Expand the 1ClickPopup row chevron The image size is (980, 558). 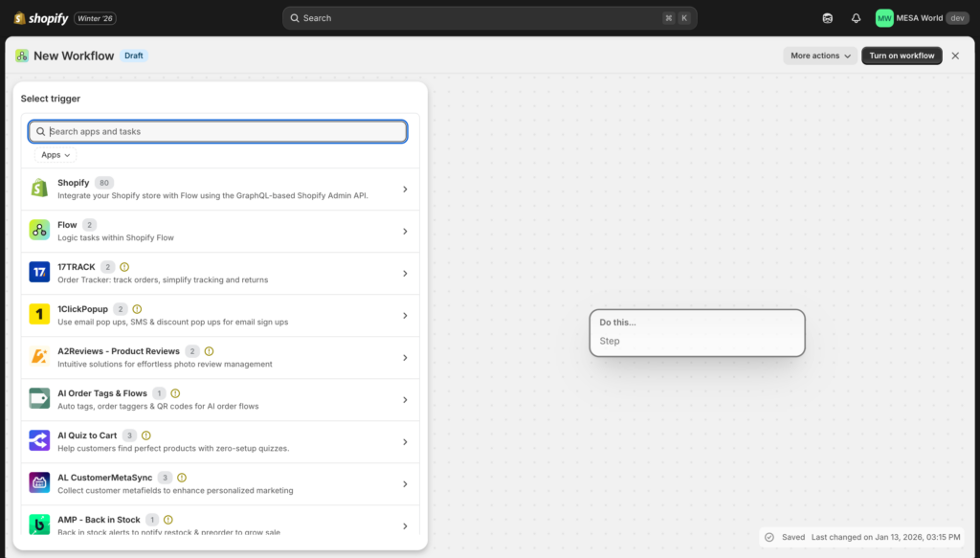coord(405,316)
